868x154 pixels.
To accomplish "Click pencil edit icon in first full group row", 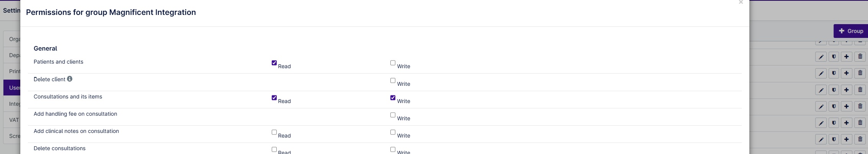I will tap(821, 57).
